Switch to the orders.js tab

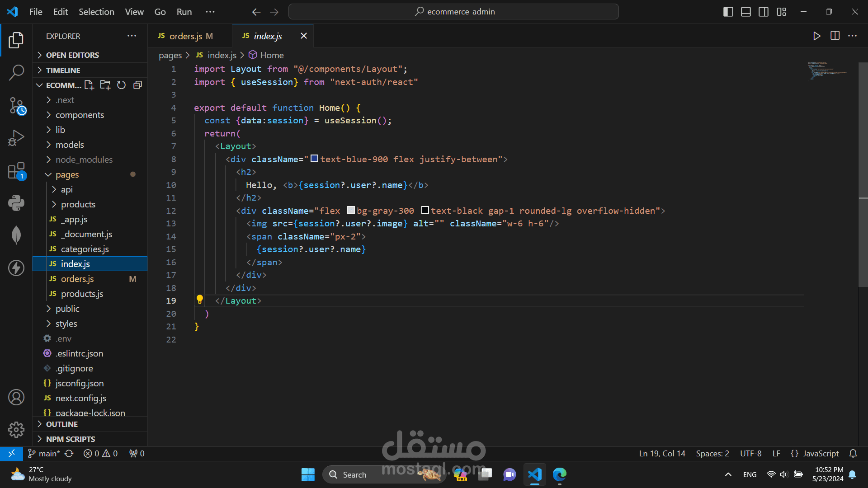coord(185,36)
